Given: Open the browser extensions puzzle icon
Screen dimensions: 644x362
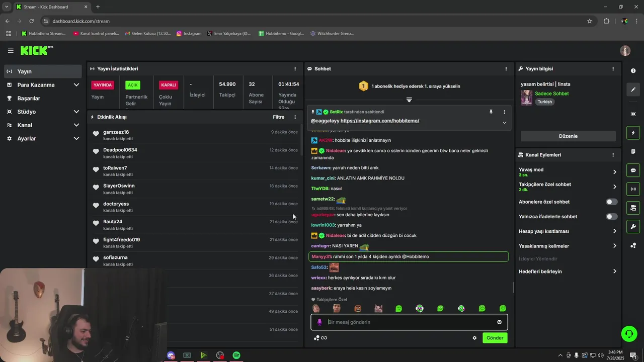Looking at the screenshot, I should coord(606,21).
